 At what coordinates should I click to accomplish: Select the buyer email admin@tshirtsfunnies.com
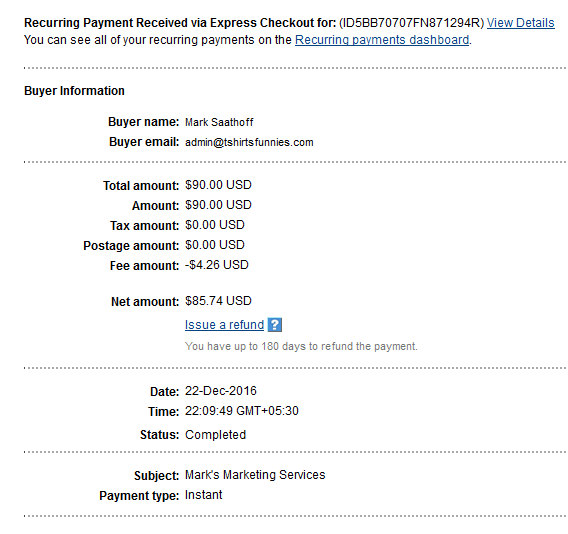[249, 142]
